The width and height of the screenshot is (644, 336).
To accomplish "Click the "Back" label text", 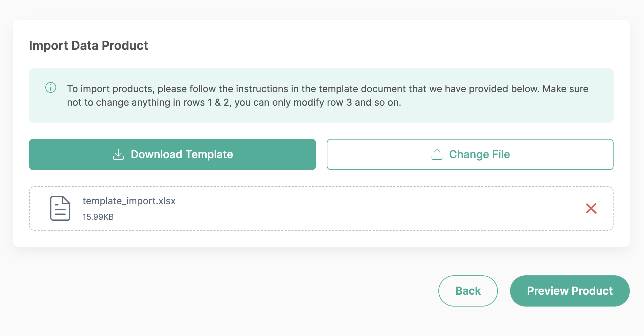I will click(468, 291).
